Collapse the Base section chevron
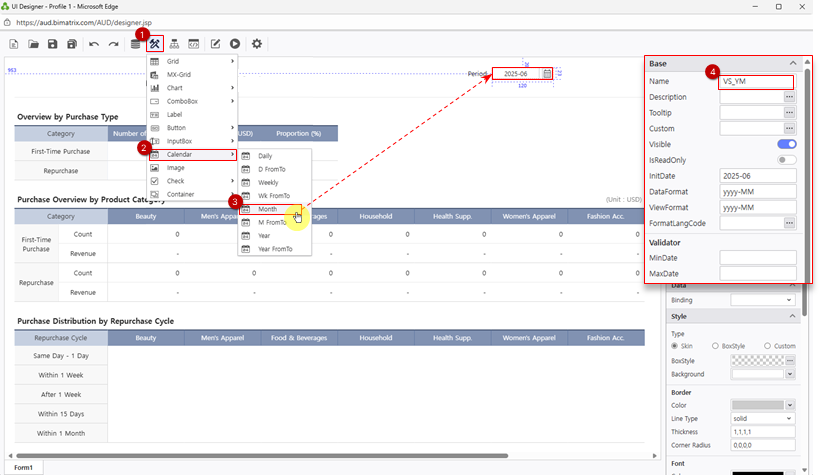This screenshot has height=475, width=822. [793, 63]
